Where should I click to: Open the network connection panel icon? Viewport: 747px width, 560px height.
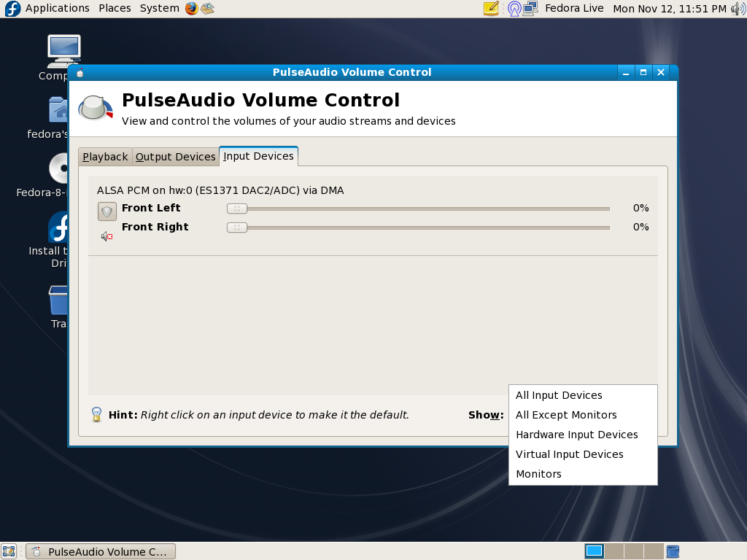point(530,9)
